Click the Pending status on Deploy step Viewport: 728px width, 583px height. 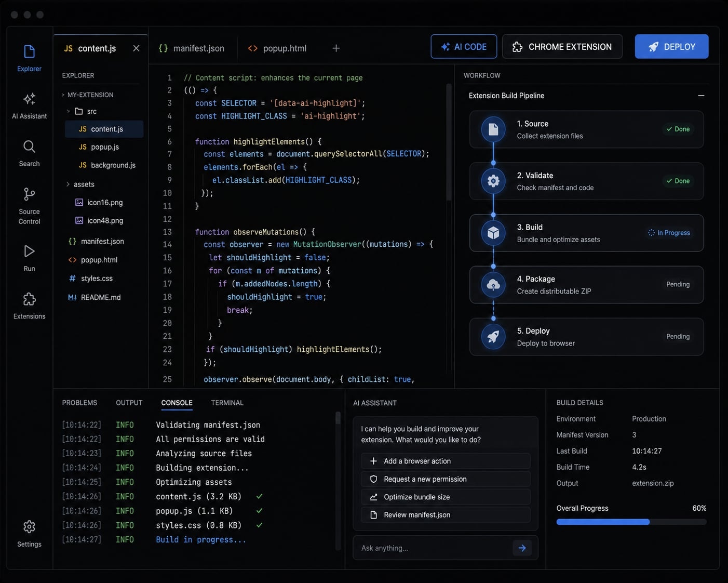tap(678, 336)
